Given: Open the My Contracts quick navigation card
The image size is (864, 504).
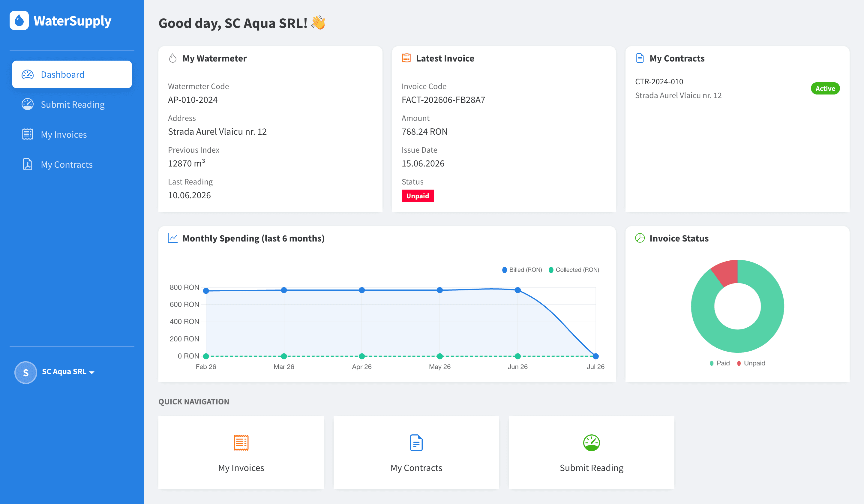Looking at the screenshot, I should coord(416,453).
